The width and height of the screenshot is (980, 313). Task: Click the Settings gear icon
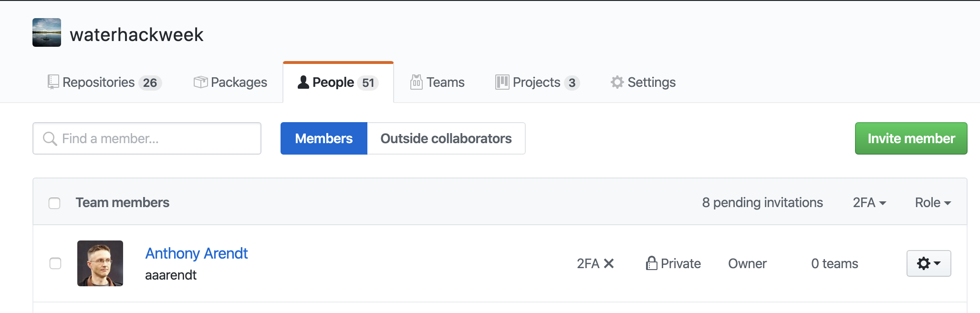pyautogui.click(x=617, y=82)
